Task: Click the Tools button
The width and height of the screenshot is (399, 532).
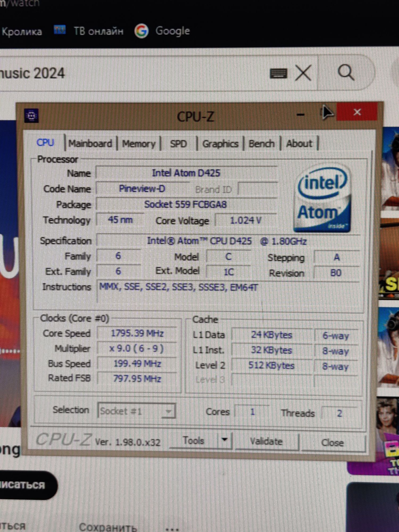Action: 194,441
